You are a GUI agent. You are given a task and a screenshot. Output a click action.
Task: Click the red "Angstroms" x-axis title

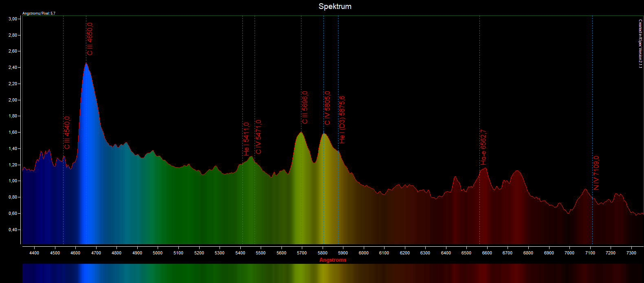[333, 260]
